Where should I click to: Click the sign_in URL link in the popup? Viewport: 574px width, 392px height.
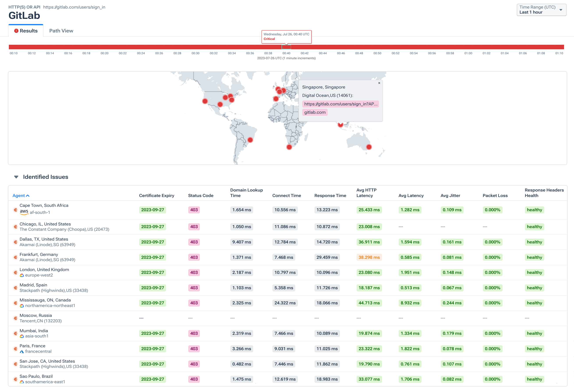(341, 104)
